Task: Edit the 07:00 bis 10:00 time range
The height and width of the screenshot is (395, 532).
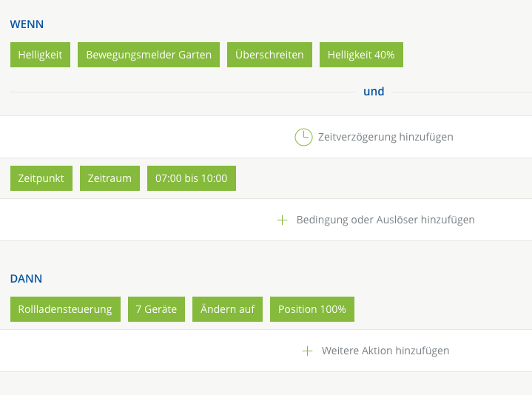Action: [x=192, y=178]
